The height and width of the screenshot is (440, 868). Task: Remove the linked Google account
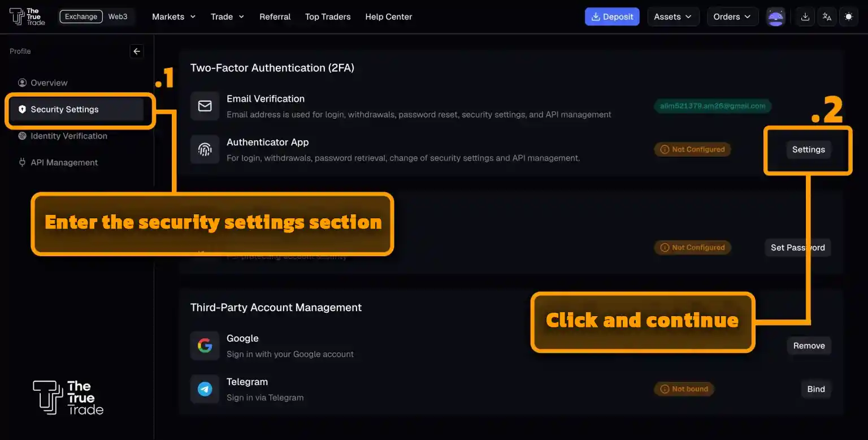tap(809, 346)
